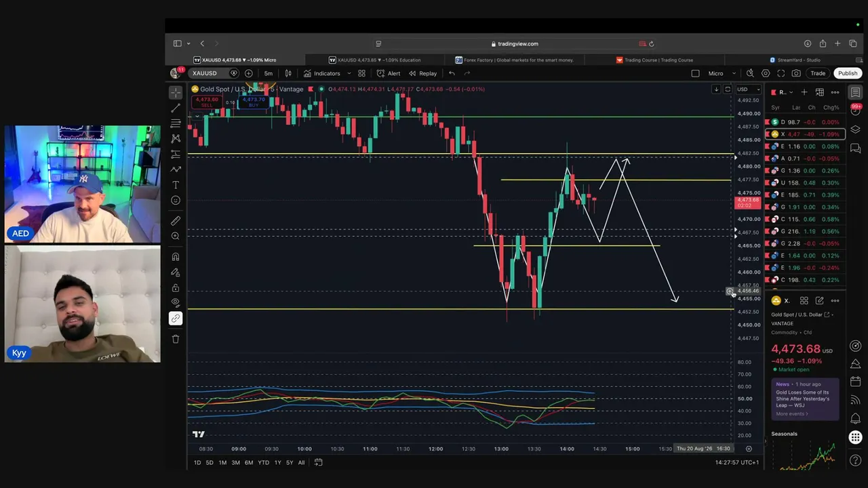Toggle lock all drawing tools
The image size is (868, 488).
[x=176, y=287]
